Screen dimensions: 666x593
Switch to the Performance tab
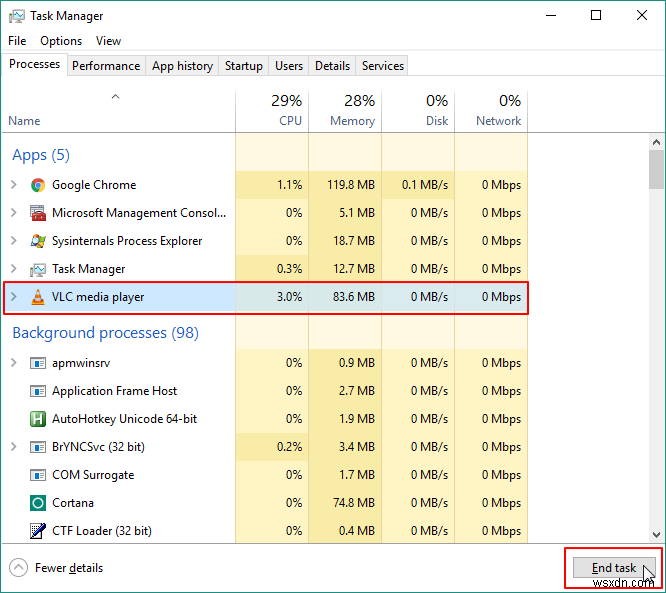click(x=106, y=66)
